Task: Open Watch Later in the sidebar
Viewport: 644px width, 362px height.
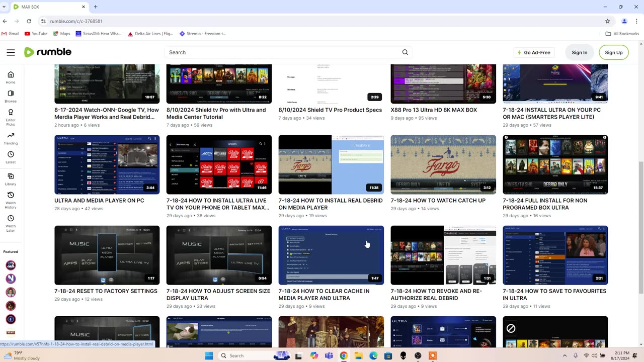Action: pyautogui.click(x=11, y=224)
